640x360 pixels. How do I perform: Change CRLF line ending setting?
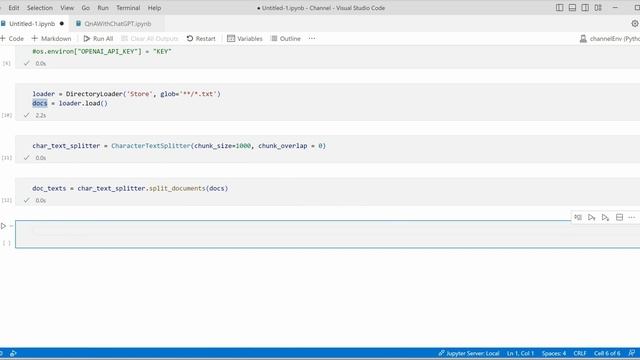click(x=580, y=353)
